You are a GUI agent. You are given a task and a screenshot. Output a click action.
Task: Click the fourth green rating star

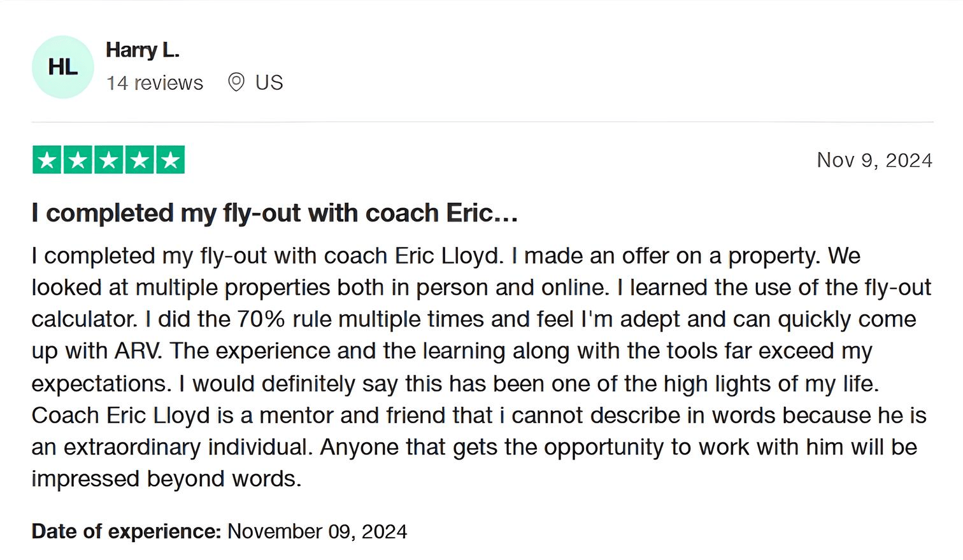pyautogui.click(x=139, y=160)
